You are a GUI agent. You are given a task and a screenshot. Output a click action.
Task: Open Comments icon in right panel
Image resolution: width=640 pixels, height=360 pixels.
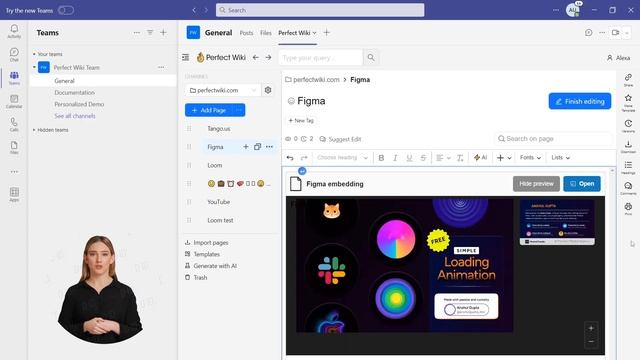[628, 188]
